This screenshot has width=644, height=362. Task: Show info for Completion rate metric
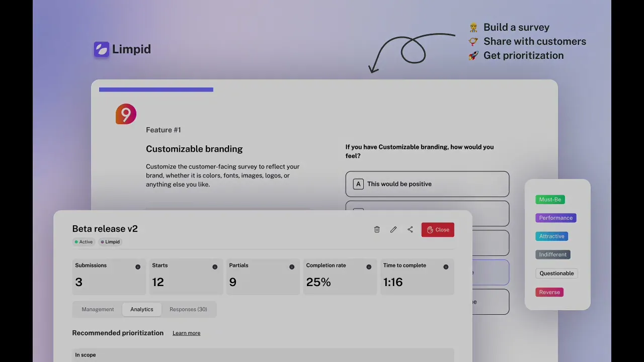pos(369,267)
